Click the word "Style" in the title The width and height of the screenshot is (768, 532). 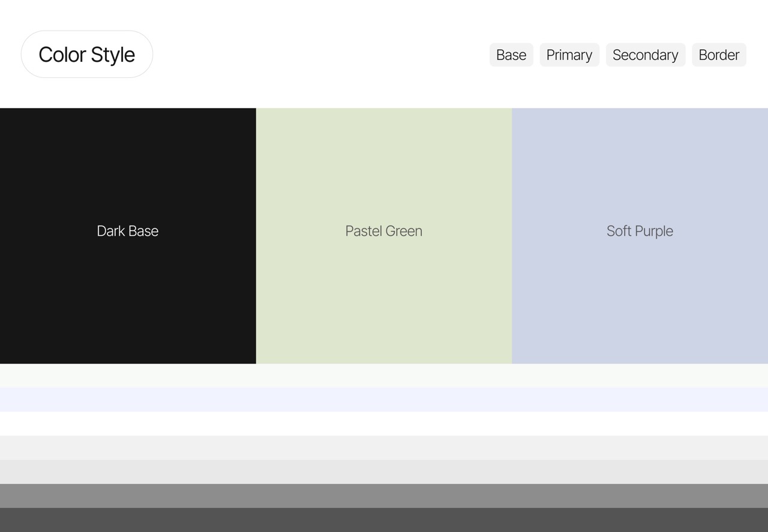pyautogui.click(x=113, y=55)
